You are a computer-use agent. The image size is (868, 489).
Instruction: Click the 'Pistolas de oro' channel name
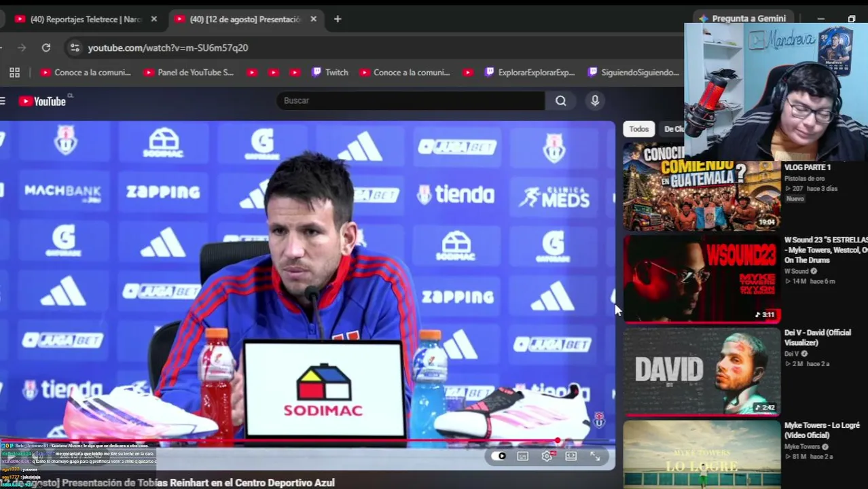[805, 179]
